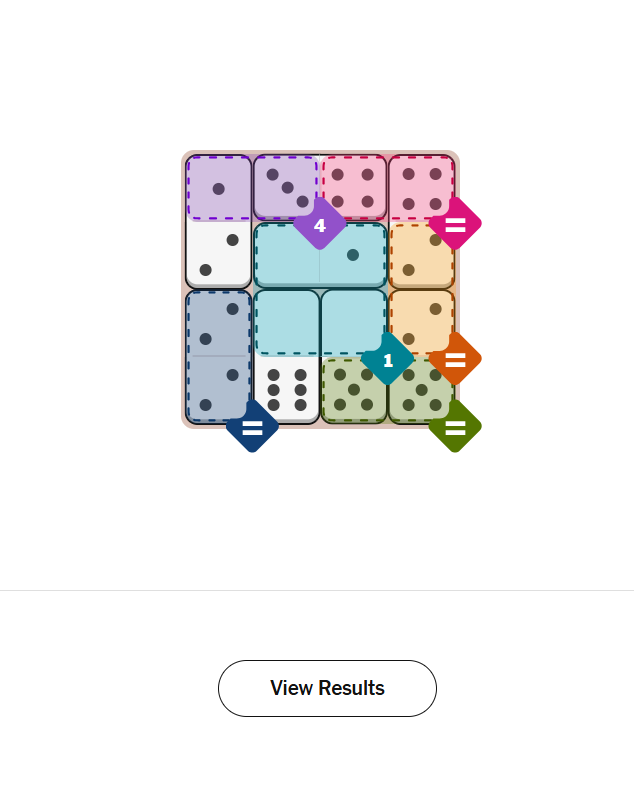Select the teal diamond badge showing 1
Viewport: 634px width, 797px height.
[x=388, y=359]
